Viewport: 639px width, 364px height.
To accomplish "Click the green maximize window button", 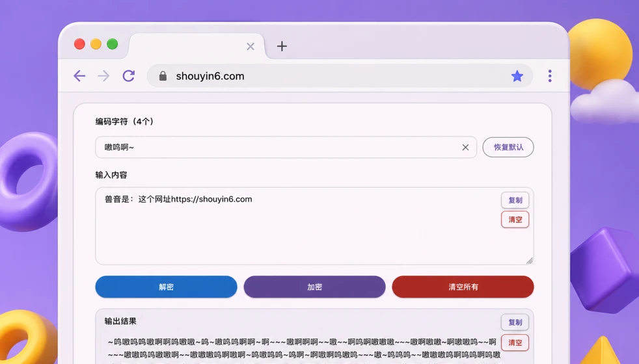I will pyautogui.click(x=113, y=44).
